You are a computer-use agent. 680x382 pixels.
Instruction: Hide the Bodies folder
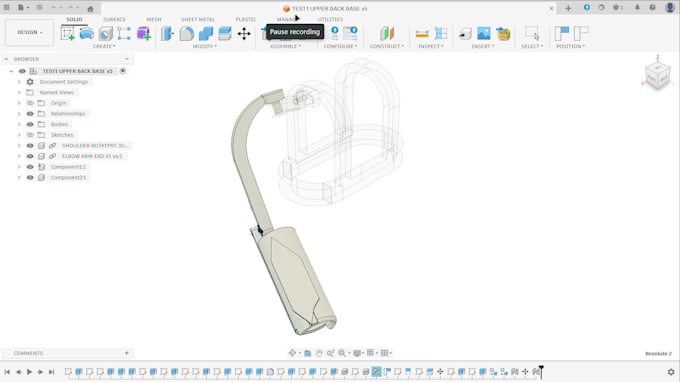[x=30, y=124]
